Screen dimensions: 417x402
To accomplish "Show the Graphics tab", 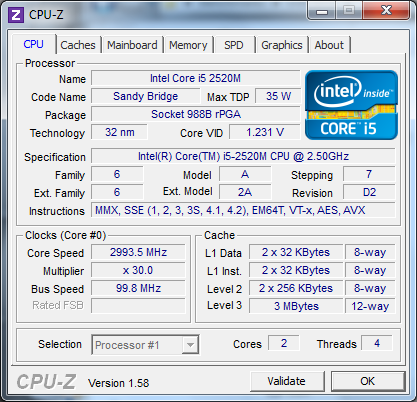I will tap(282, 45).
